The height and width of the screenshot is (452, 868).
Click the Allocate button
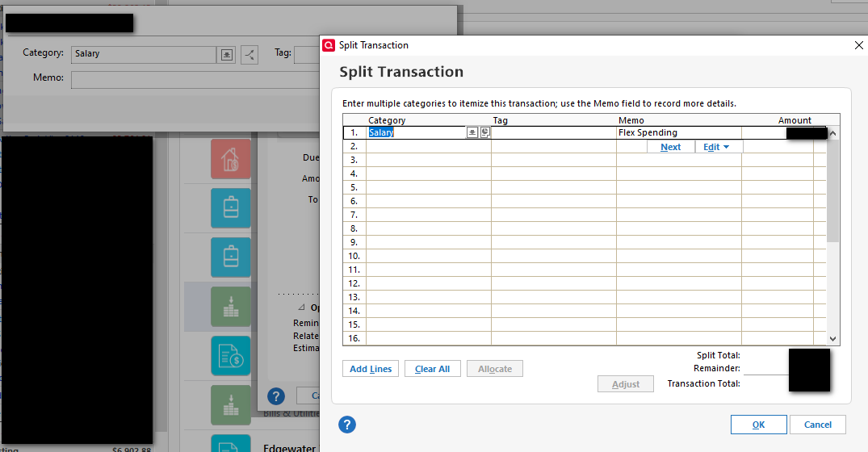(495, 369)
